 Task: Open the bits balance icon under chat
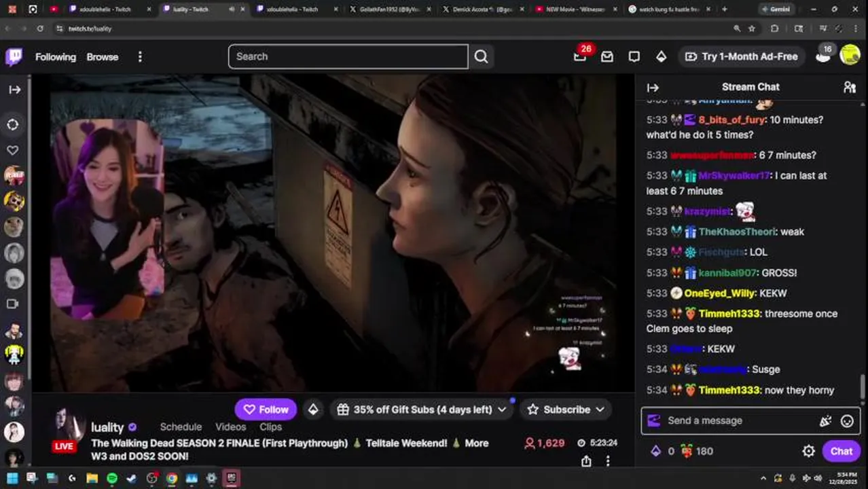[656, 451]
